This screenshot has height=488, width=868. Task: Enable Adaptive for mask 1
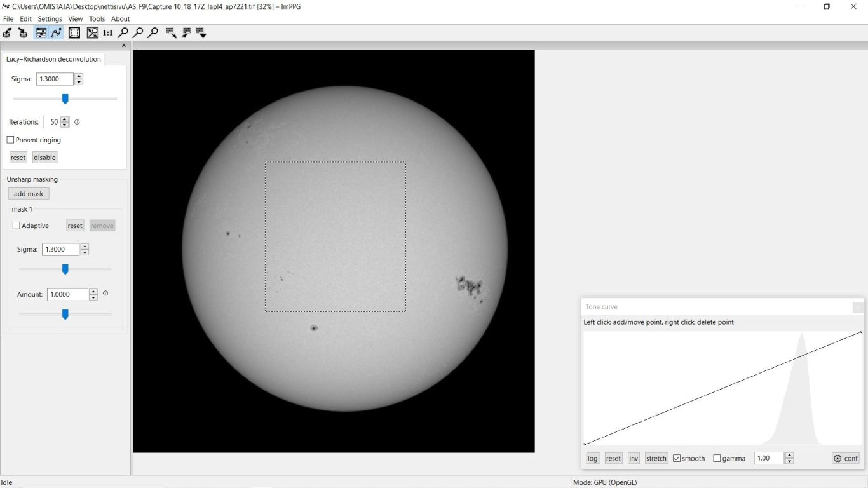click(17, 226)
